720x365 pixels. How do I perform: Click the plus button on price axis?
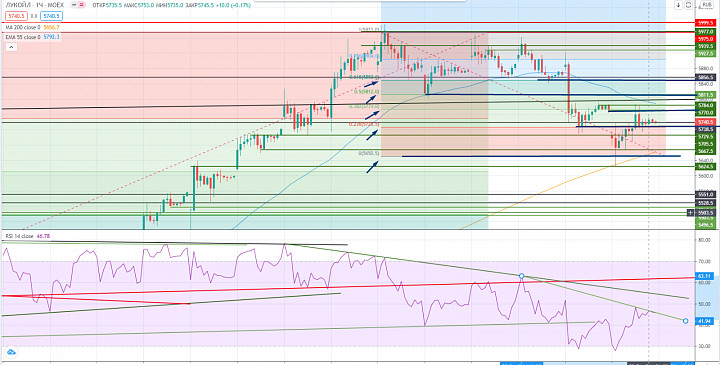690,213
